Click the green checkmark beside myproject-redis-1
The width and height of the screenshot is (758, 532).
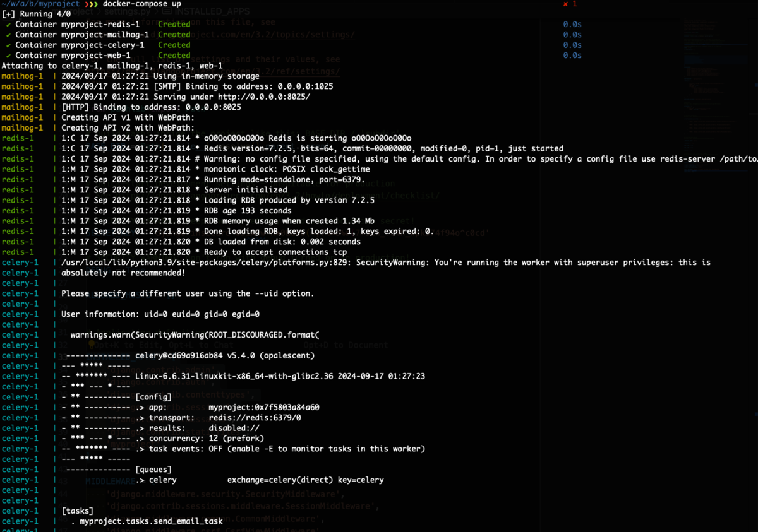click(x=8, y=25)
